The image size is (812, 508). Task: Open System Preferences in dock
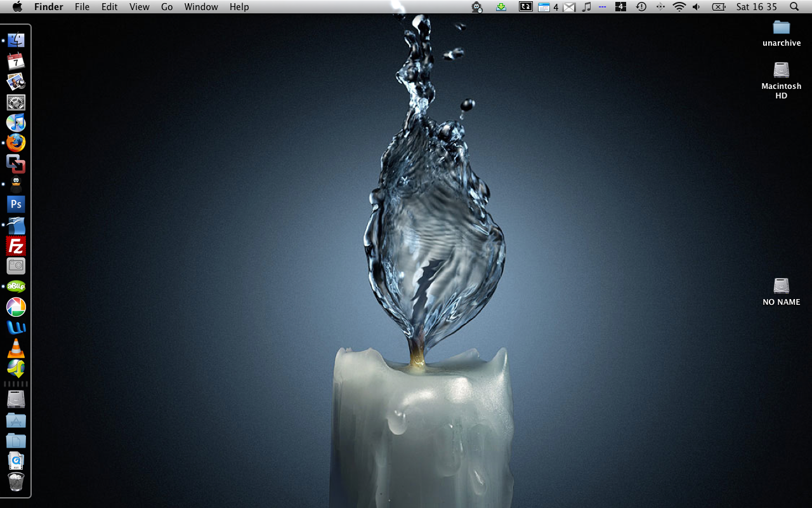(x=16, y=102)
